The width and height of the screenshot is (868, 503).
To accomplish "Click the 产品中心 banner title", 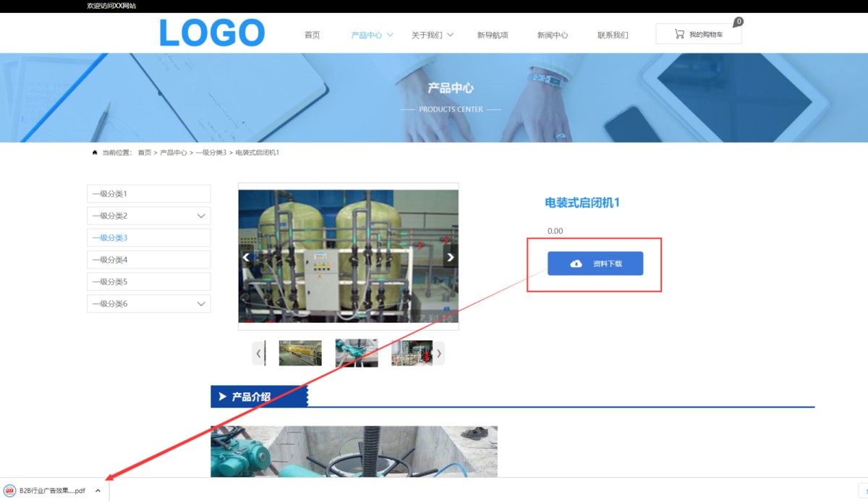I will (451, 88).
